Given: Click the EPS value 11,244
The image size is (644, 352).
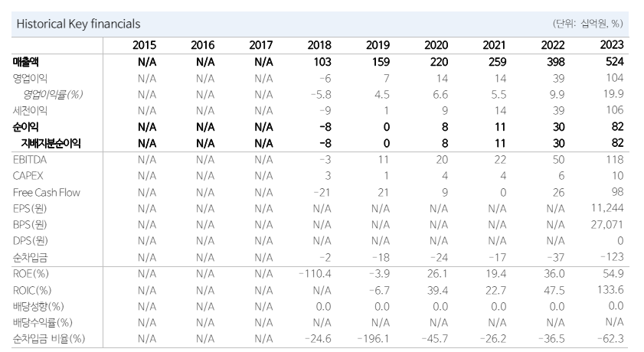Looking at the screenshot, I should pos(610,208).
